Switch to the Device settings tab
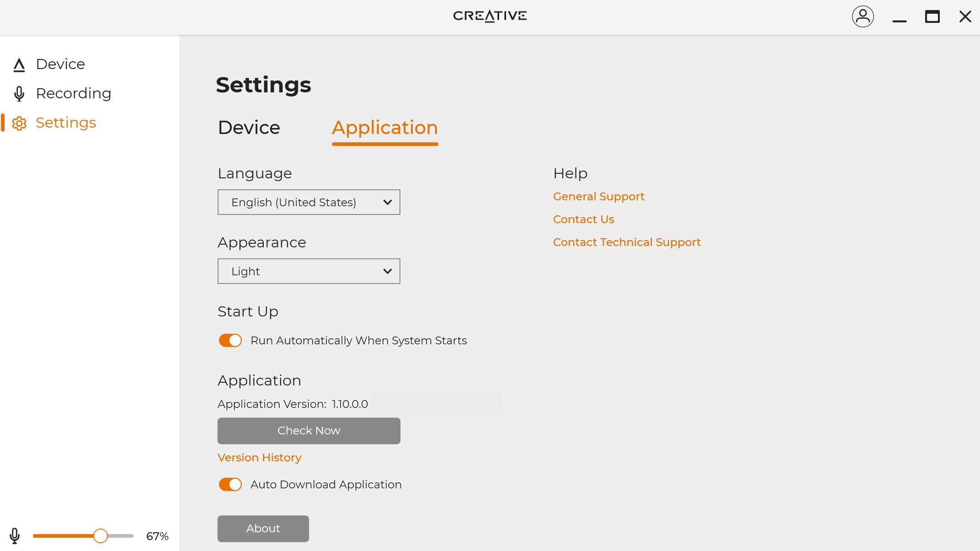 (x=249, y=128)
